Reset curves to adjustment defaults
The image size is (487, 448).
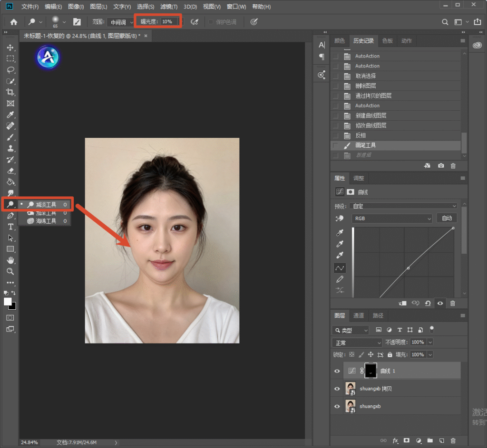click(x=428, y=303)
